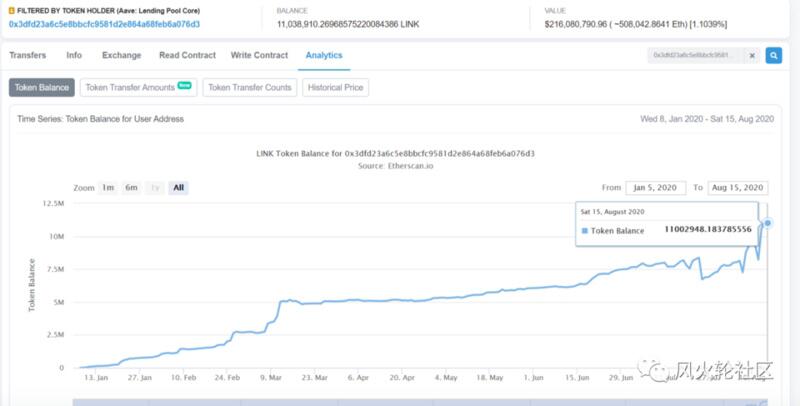Image resolution: width=800 pixels, height=406 pixels.
Task: Click the token holder file icon
Action: tap(12, 11)
